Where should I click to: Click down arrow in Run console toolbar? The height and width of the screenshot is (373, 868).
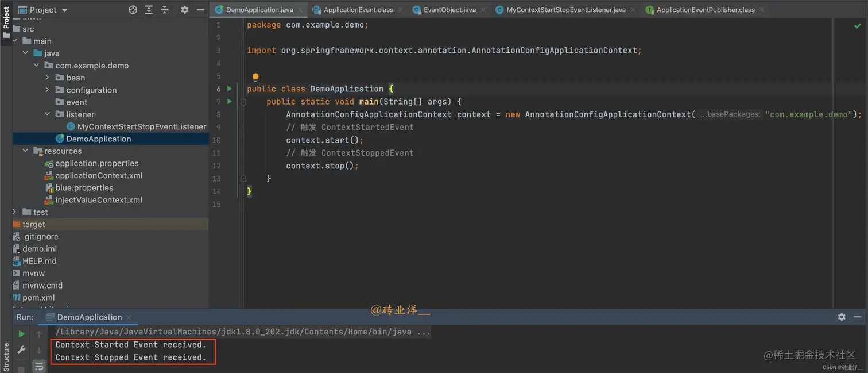(39, 350)
